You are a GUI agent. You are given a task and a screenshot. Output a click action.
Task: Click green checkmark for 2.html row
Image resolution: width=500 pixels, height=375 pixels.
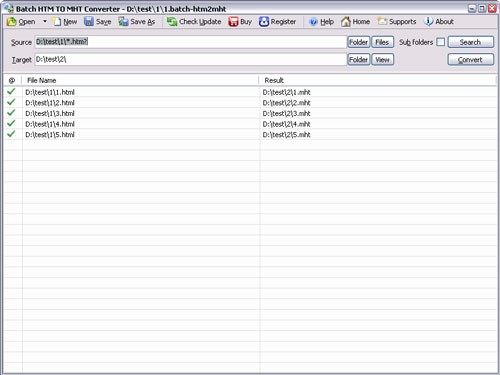click(11, 102)
